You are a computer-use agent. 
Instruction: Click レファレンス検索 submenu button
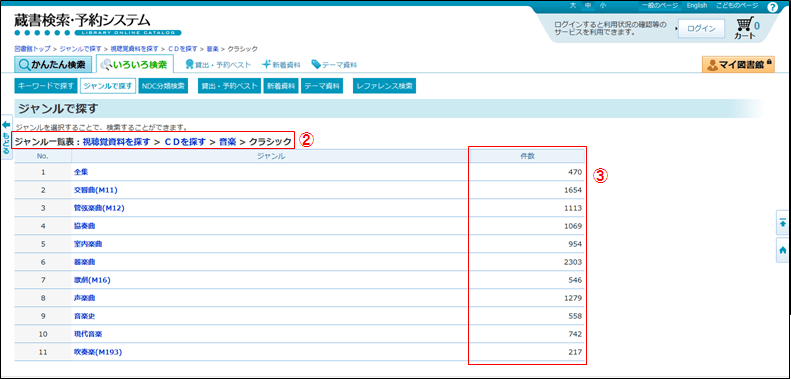(x=384, y=86)
